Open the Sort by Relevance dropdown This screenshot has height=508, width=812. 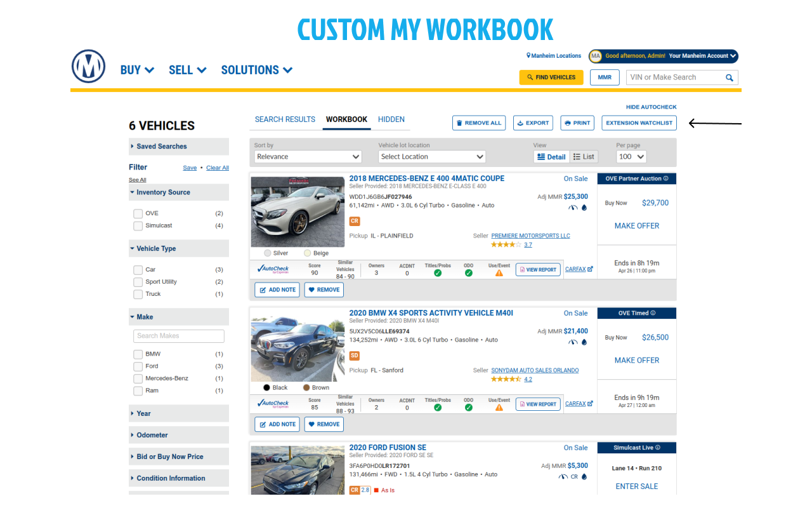pos(308,157)
